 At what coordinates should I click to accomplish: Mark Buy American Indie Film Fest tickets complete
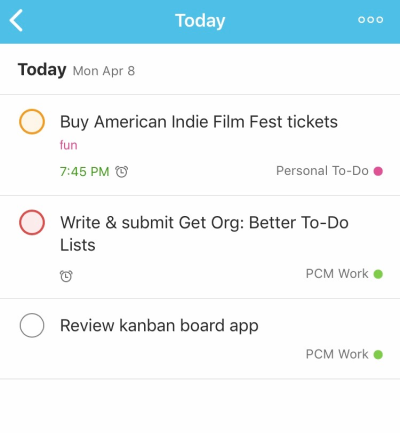32,122
